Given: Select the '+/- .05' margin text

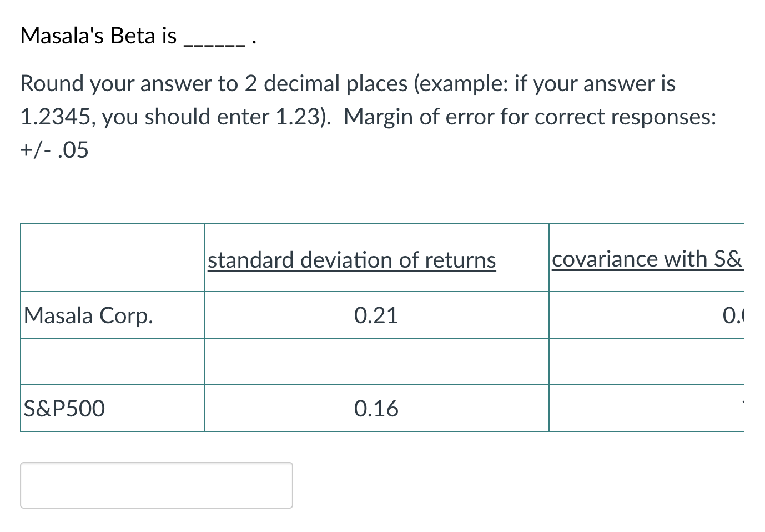Looking at the screenshot, I should coord(54,149).
